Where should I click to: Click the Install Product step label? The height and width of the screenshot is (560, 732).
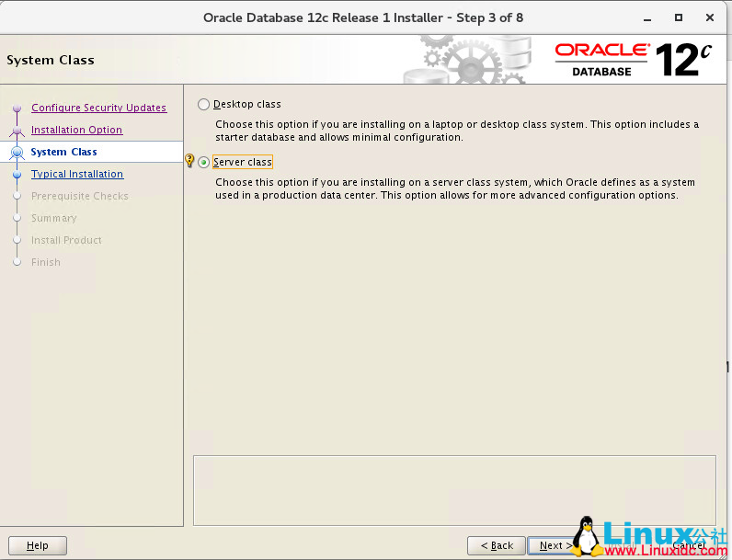(x=66, y=240)
